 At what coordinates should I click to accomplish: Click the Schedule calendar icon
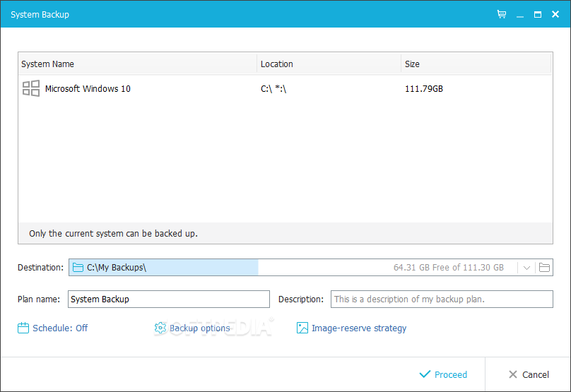click(23, 328)
